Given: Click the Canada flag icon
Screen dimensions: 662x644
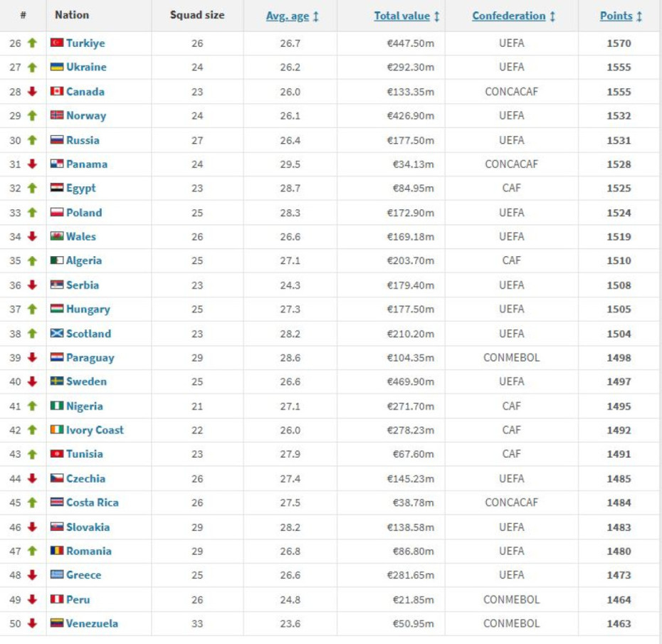Looking at the screenshot, I should coord(57,92).
